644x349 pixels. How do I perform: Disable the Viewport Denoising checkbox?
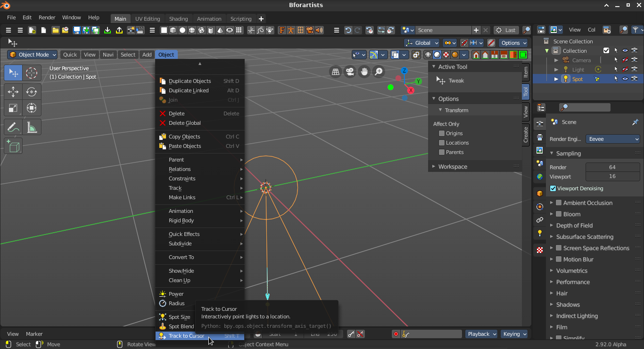coord(553,188)
